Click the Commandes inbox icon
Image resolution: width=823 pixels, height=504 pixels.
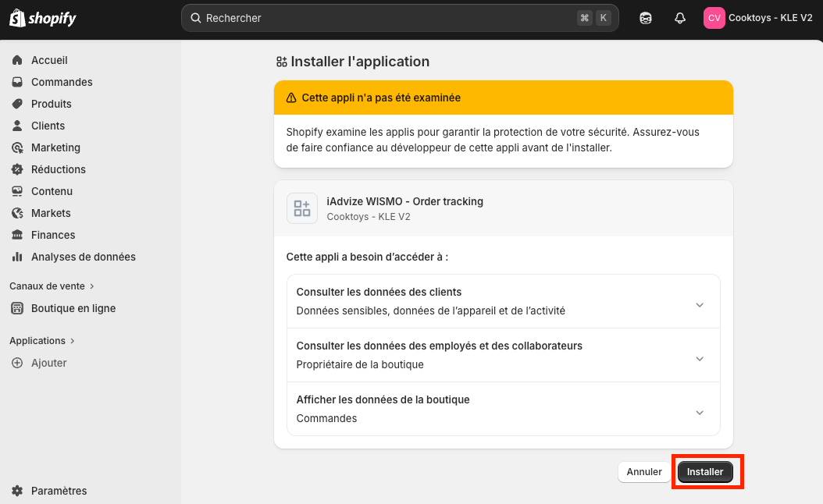click(x=17, y=82)
